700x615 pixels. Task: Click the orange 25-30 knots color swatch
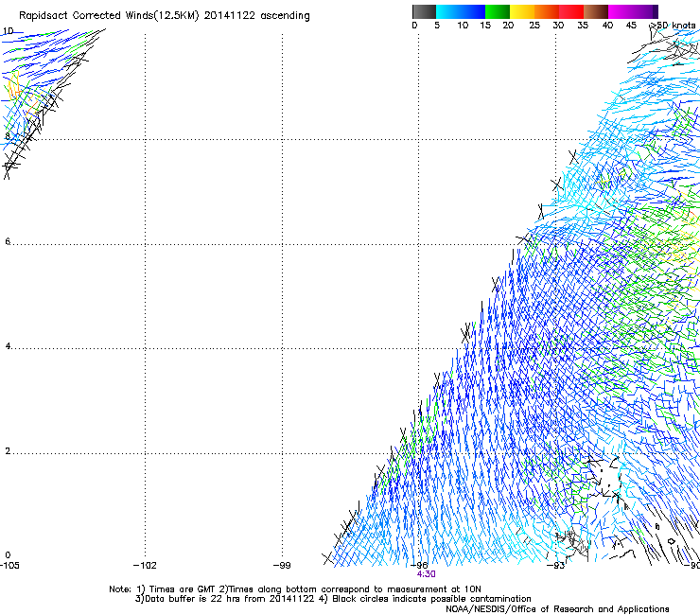[x=547, y=11]
